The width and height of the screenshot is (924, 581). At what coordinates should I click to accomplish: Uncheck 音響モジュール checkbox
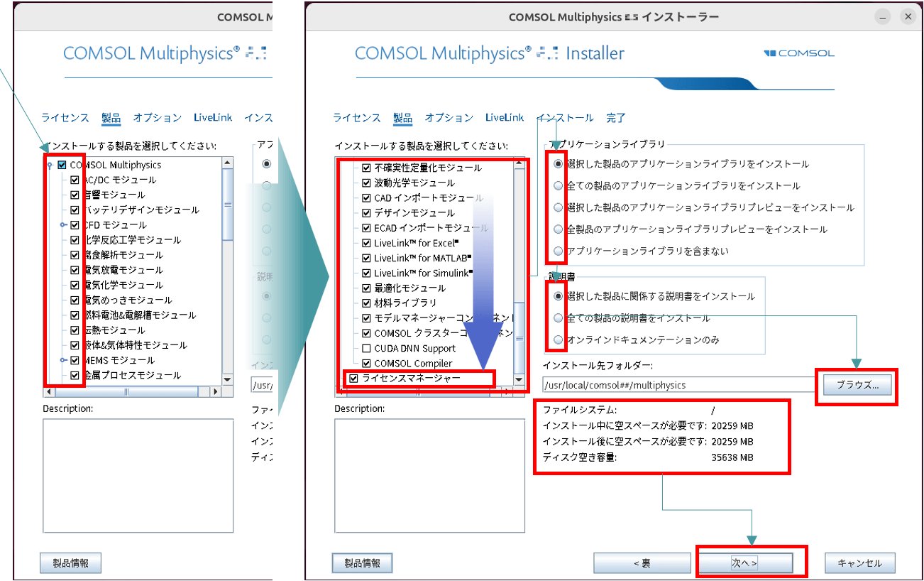point(75,195)
